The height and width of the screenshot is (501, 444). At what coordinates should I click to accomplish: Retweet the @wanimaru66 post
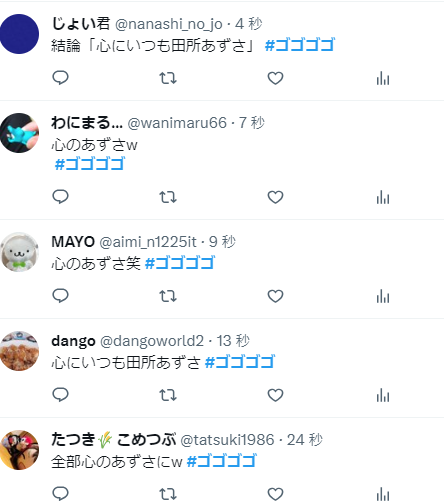(168, 197)
